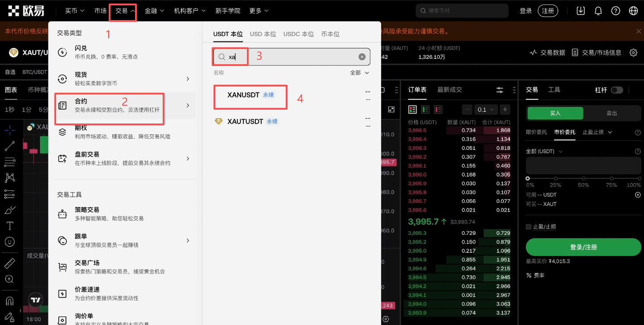Activate the chart zoom magnifier tool

click(x=10, y=279)
